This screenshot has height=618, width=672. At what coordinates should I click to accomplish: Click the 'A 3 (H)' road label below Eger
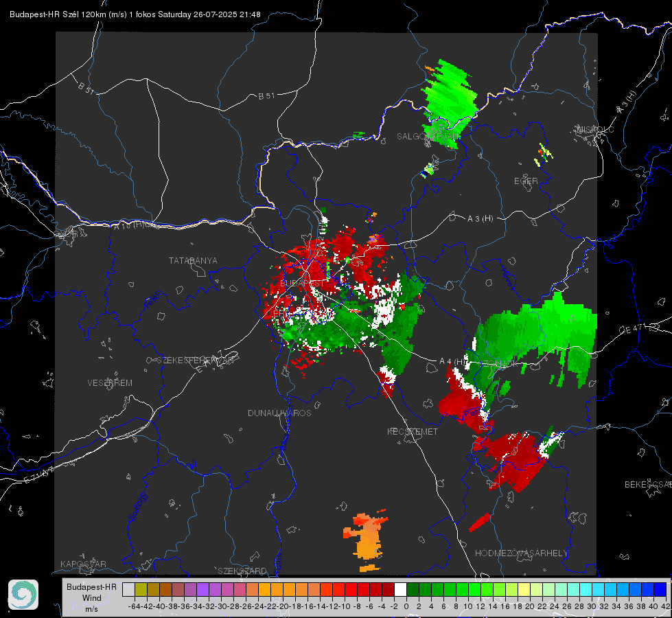pyautogui.click(x=480, y=219)
